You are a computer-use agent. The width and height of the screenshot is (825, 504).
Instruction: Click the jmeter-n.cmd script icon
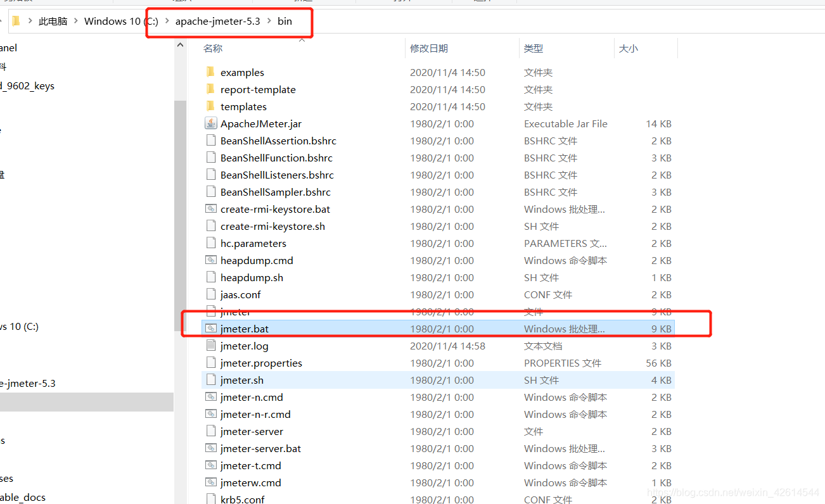[210, 397]
